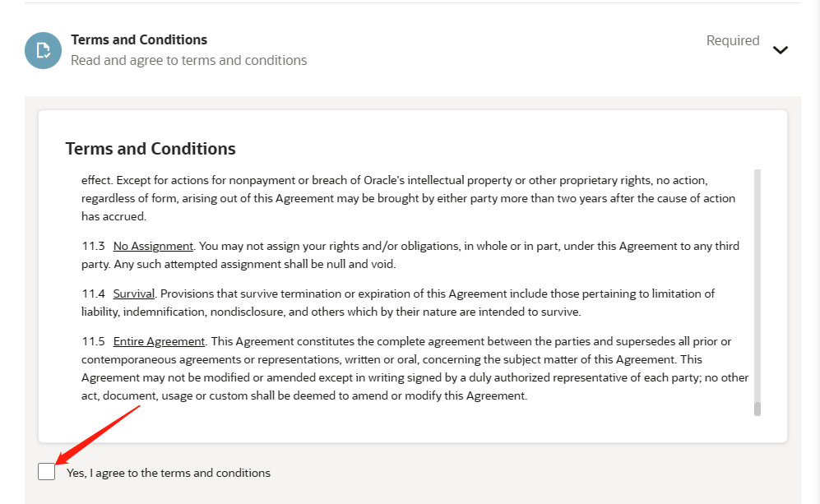Screen dimensions: 820x504
Task: Click the "Required" status label
Action: click(x=733, y=40)
